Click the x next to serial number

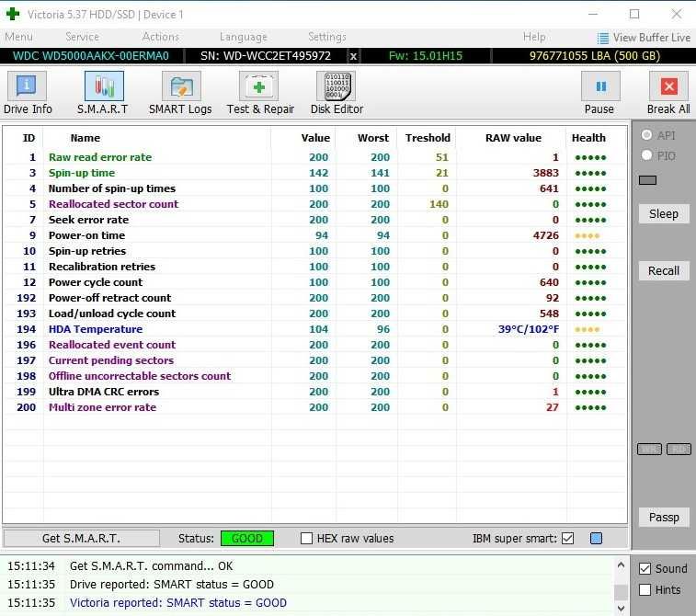click(x=353, y=56)
